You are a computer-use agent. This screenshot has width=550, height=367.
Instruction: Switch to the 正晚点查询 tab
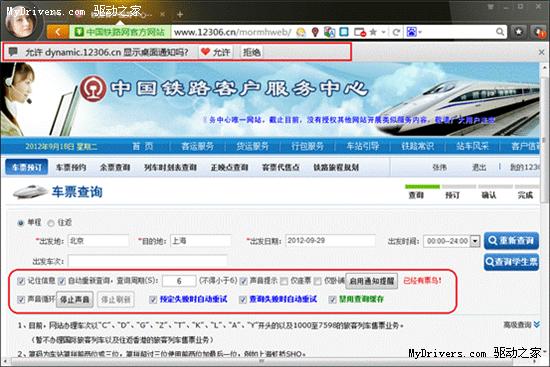click(229, 167)
